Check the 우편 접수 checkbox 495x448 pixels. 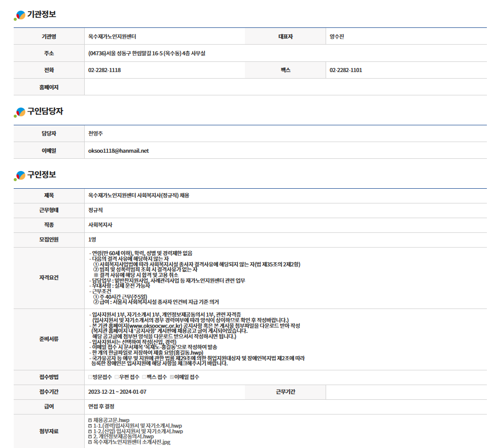[x=116, y=377]
